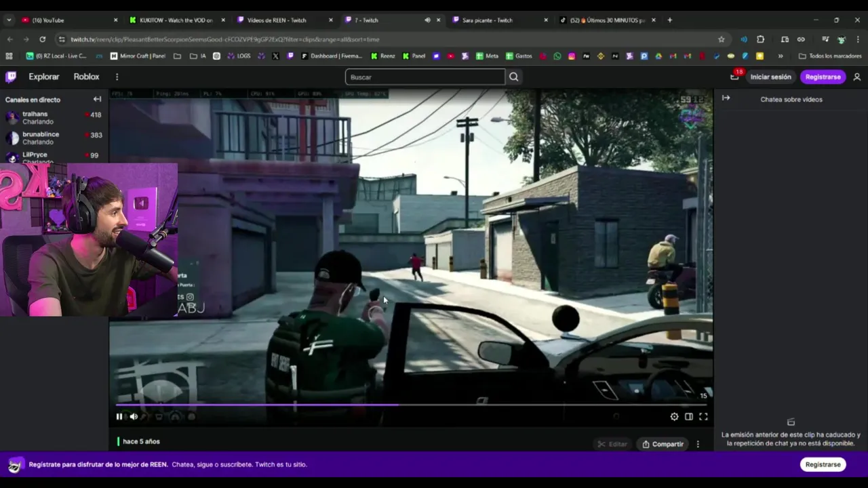The height and width of the screenshot is (488, 868).
Task: Open the Instagram bookmark icon
Action: pyautogui.click(x=572, y=56)
